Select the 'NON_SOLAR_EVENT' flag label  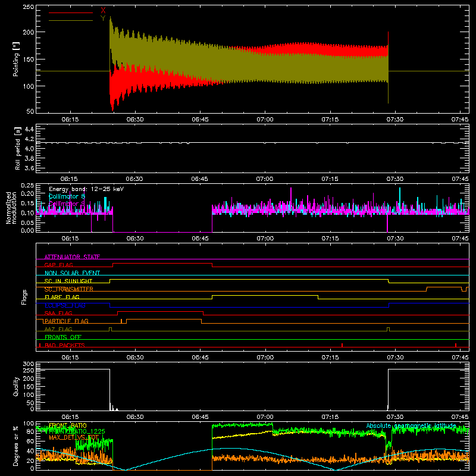pyautogui.click(x=72, y=273)
